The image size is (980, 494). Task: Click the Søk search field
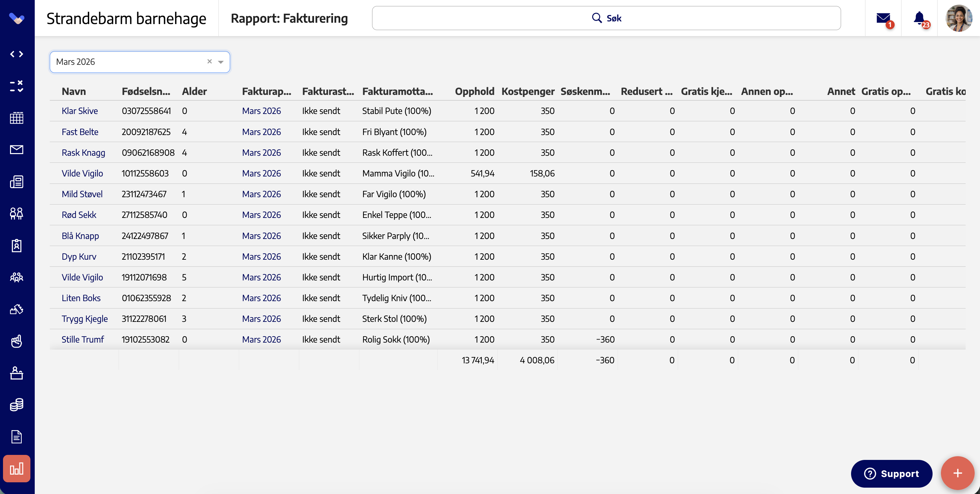point(606,18)
